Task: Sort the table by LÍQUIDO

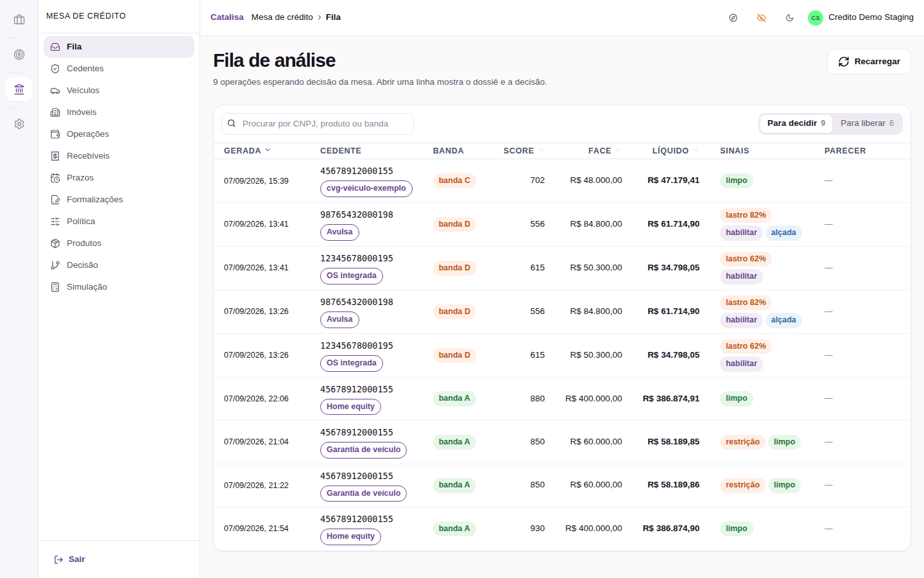Action: click(x=676, y=151)
